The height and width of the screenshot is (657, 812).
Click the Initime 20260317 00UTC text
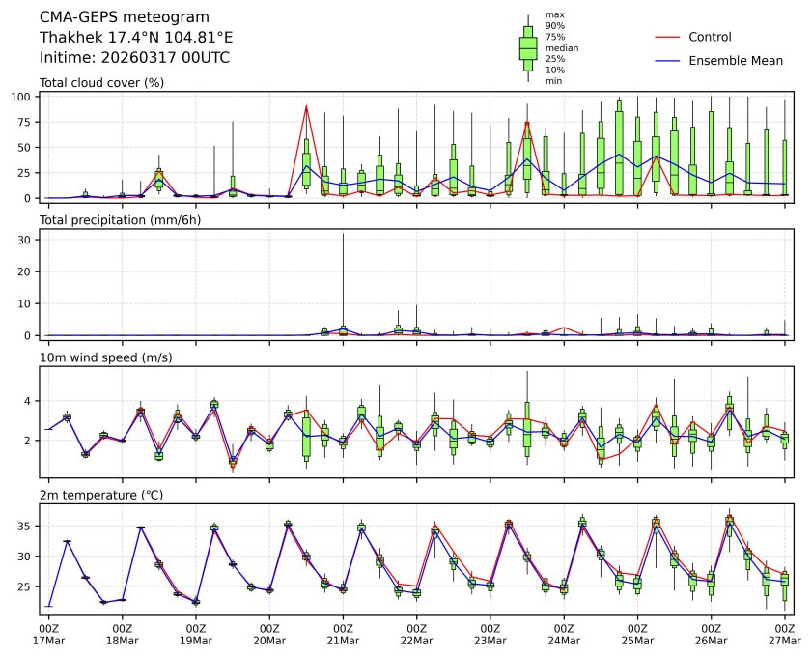134,58
